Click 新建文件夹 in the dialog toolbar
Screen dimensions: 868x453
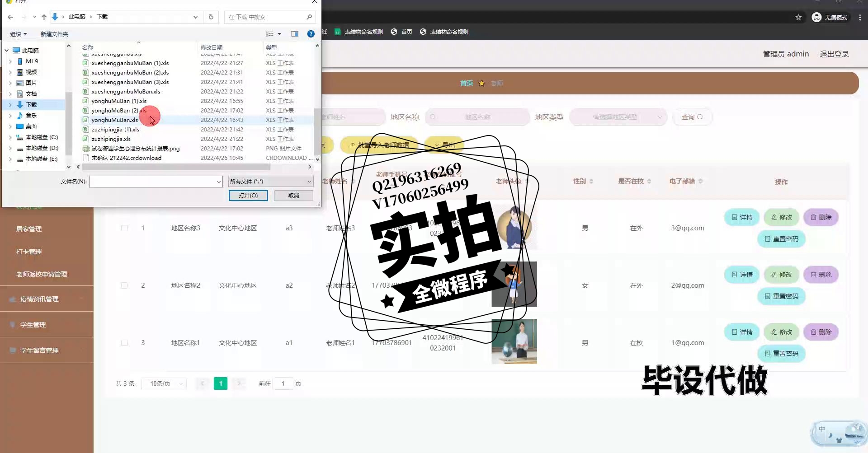(54, 34)
